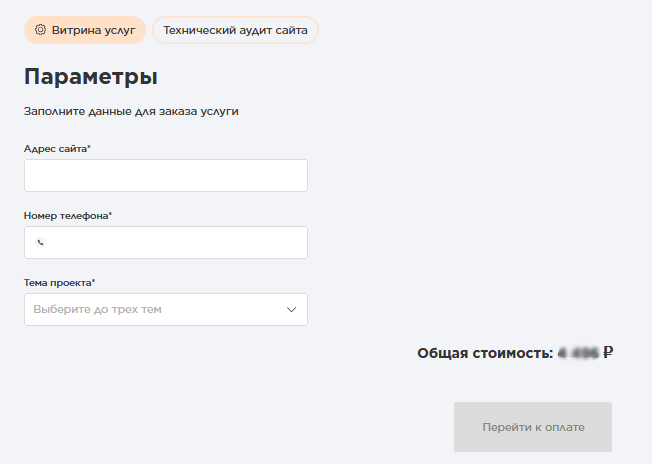Click the ruble currency symbol
Viewport: 652px width, 464px height.
[x=608, y=352]
